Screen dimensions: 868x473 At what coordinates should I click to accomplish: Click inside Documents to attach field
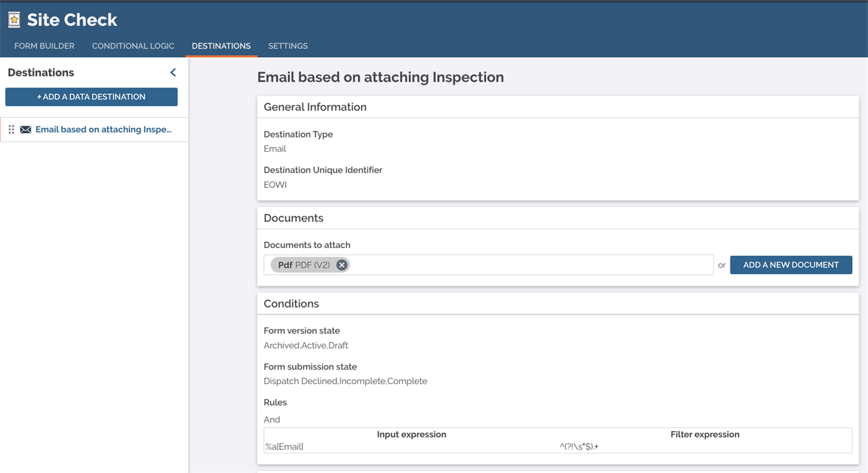pyautogui.click(x=528, y=265)
